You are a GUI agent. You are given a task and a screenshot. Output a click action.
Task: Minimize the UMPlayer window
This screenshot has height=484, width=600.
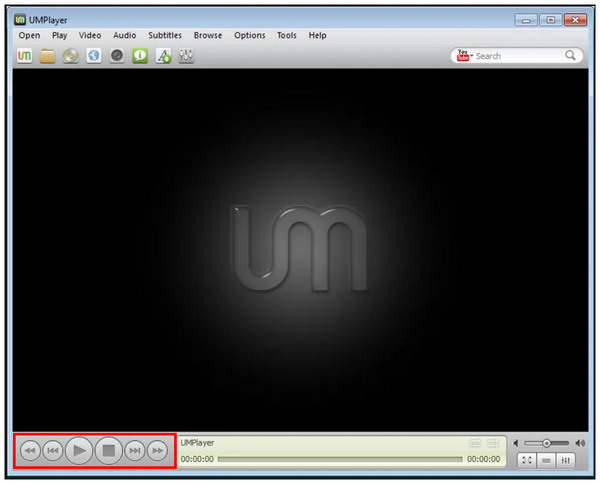526,20
